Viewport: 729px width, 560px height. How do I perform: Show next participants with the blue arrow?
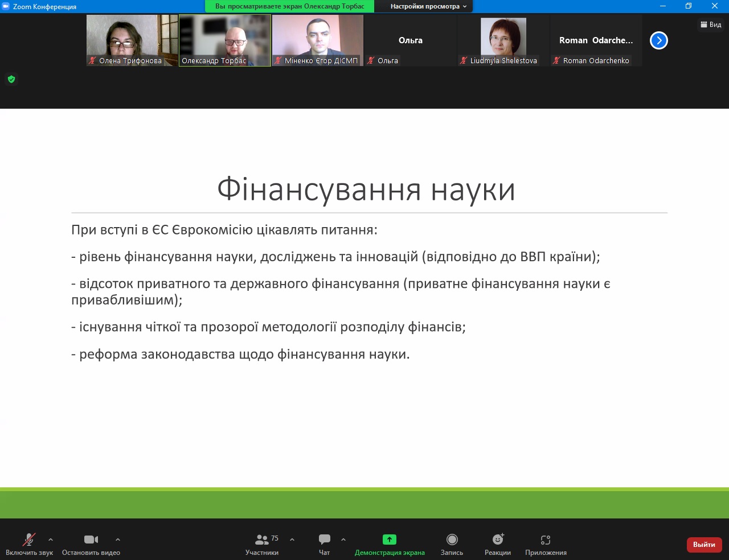click(659, 40)
